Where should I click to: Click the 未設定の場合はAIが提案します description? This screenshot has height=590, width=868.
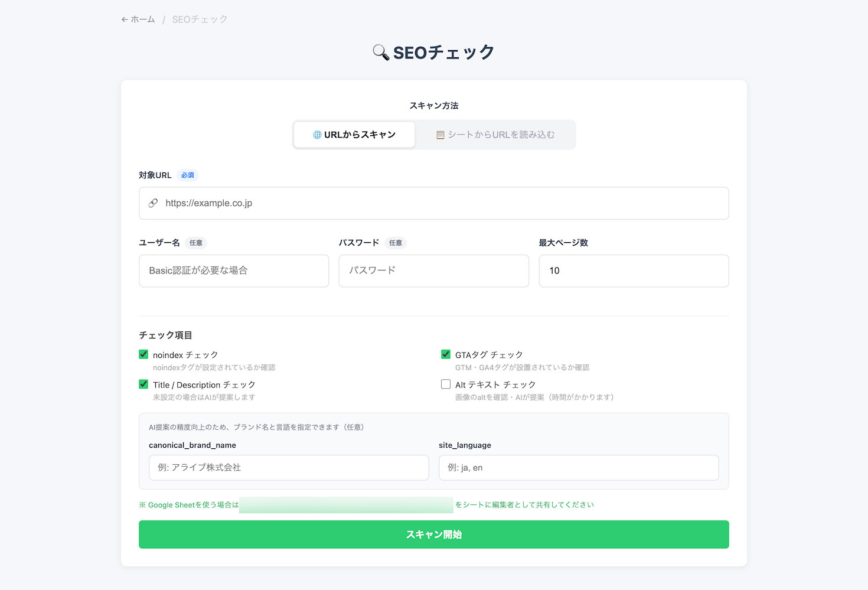(204, 397)
